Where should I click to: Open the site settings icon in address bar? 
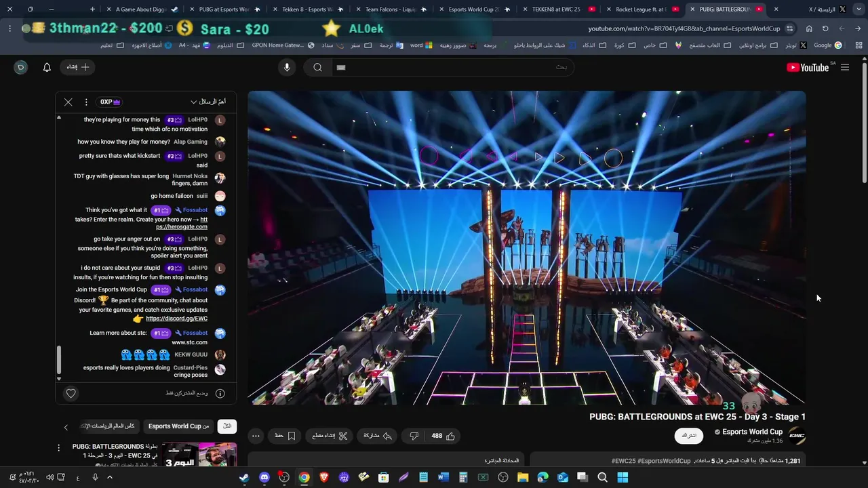[x=789, y=28]
